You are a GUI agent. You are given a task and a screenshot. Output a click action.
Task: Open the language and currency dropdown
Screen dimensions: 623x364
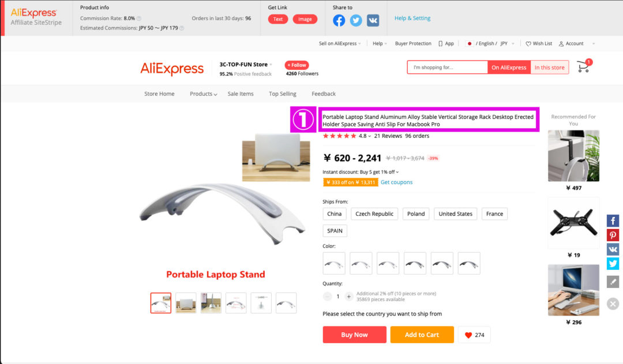(x=491, y=44)
